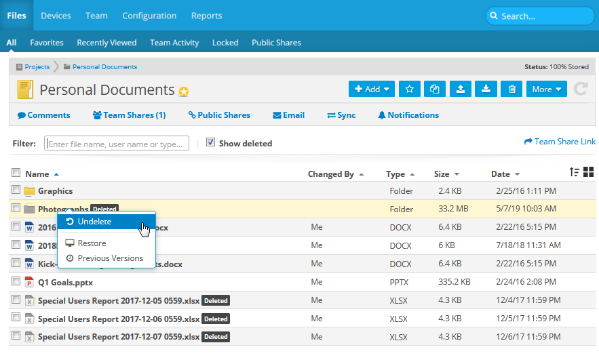Viewport: 599px width, 364px height.
Task: Click the sort order icon
Action: point(575,172)
